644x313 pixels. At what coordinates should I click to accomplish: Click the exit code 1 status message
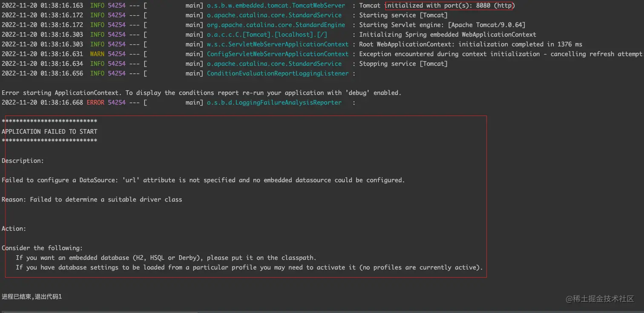coord(32,296)
